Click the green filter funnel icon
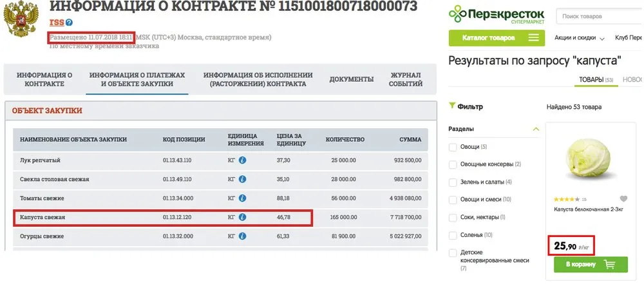The image size is (644, 286). (x=452, y=106)
